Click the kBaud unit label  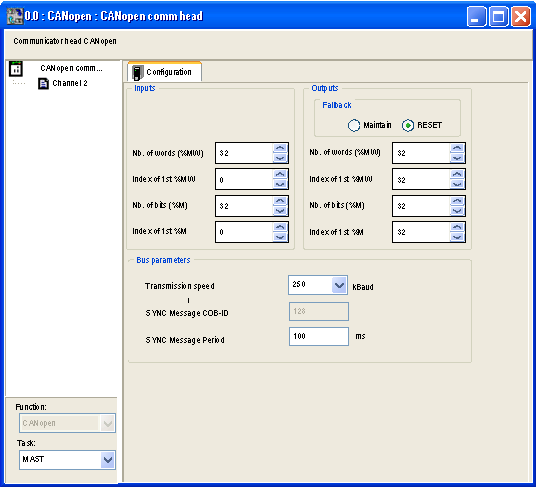363,287
